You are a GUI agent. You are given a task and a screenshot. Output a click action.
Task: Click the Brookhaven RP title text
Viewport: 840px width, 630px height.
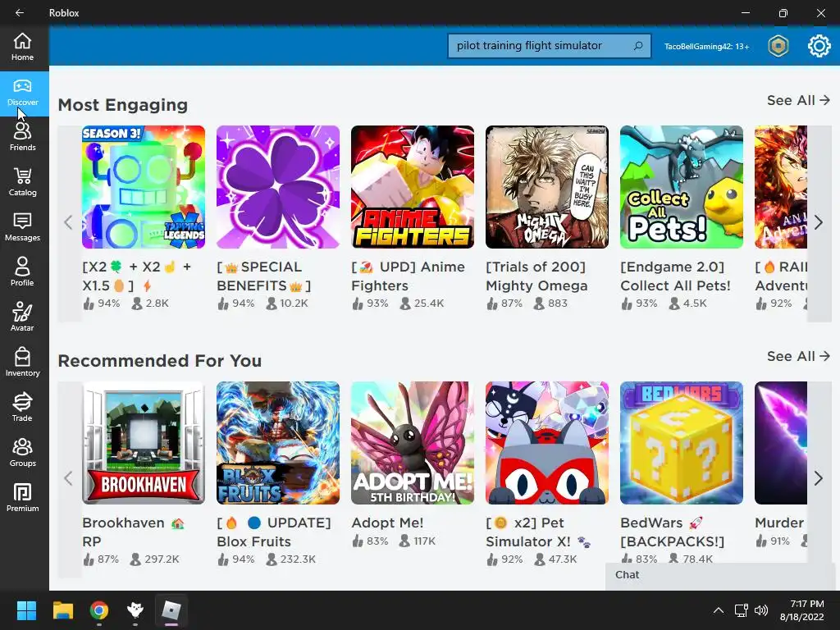point(133,532)
